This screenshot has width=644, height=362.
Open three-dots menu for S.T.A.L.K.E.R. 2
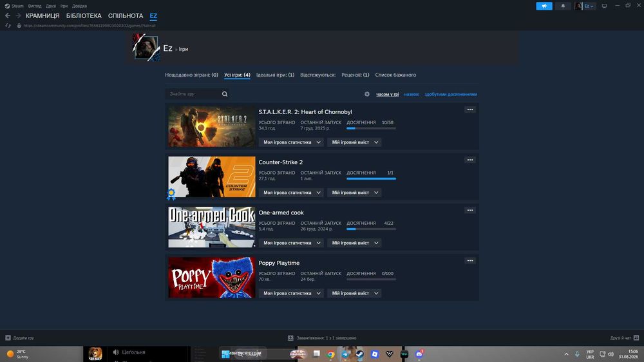[470, 110]
